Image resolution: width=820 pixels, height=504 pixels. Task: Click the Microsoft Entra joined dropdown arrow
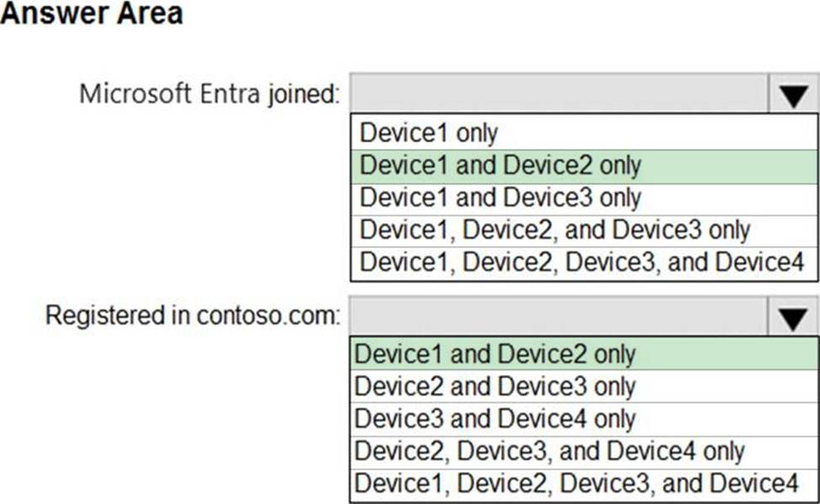click(793, 94)
